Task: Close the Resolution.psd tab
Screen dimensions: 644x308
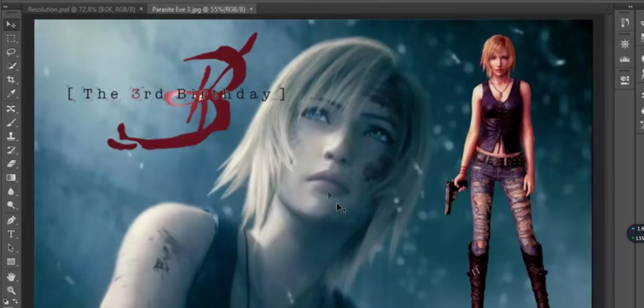Action: pyautogui.click(x=141, y=9)
